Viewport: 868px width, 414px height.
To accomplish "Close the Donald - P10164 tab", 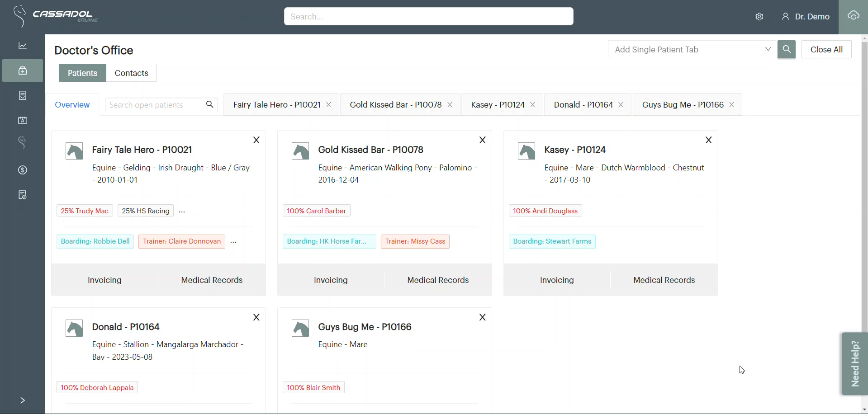I will pos(621,105).
